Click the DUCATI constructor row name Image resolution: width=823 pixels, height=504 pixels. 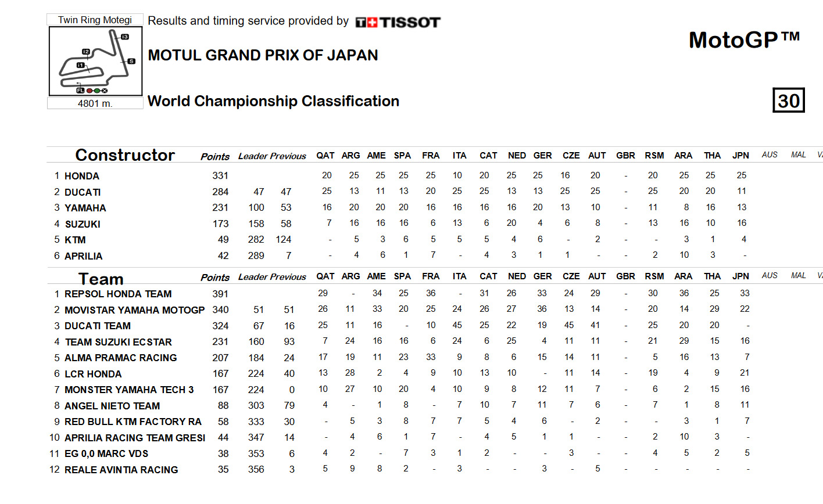click(83, 192)
